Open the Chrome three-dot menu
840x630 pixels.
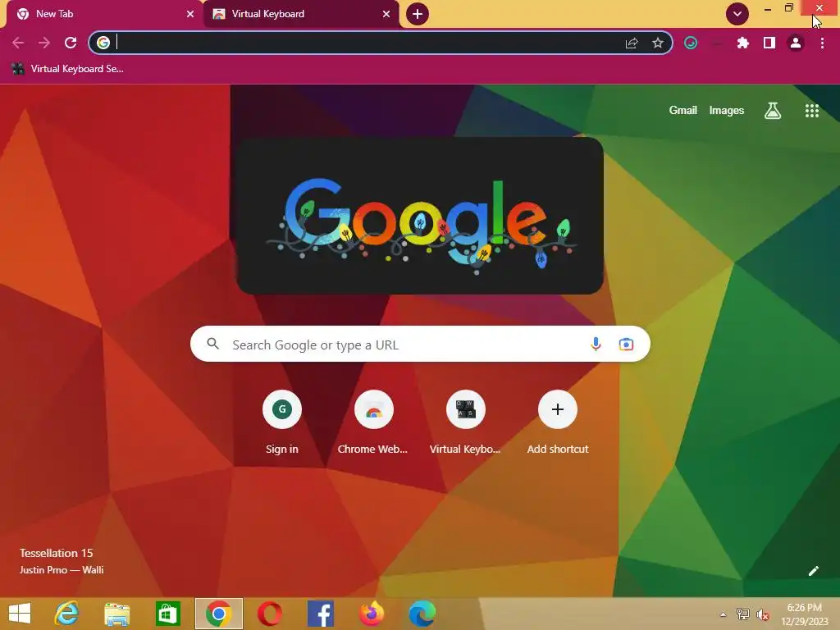(x=822, y=43)
